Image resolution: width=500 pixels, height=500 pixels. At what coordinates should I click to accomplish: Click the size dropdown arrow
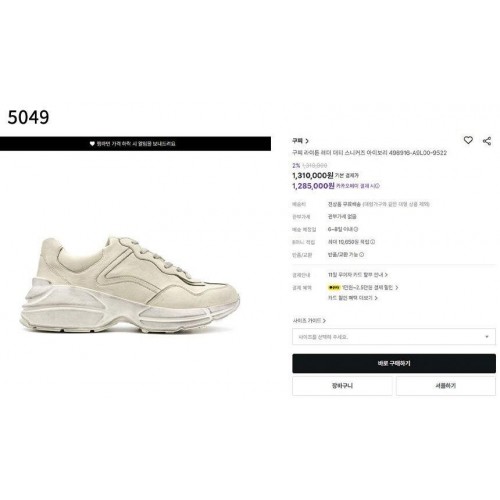tap(487, 337)
